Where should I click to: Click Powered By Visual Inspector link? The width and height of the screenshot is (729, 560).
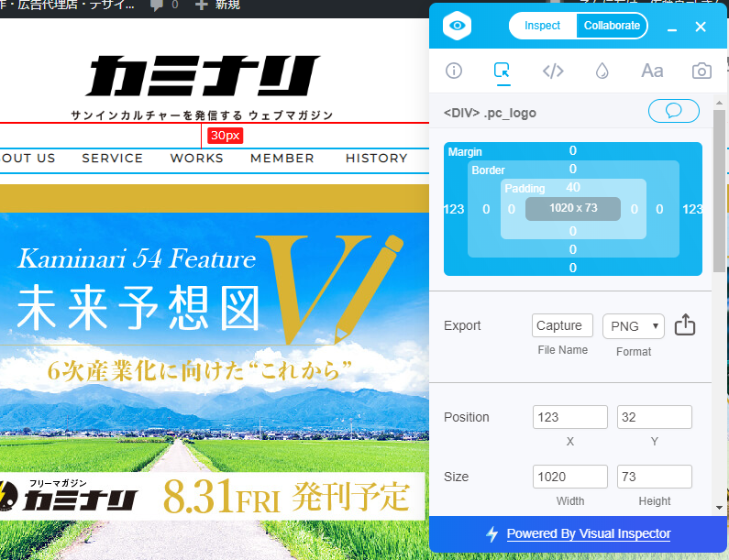[x=588, y=533]
